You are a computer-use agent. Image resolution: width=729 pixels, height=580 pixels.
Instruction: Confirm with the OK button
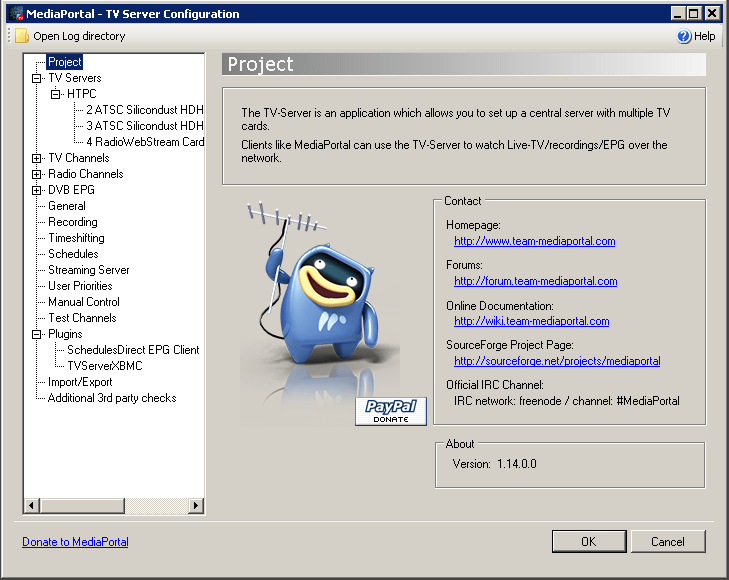(589, 541)
